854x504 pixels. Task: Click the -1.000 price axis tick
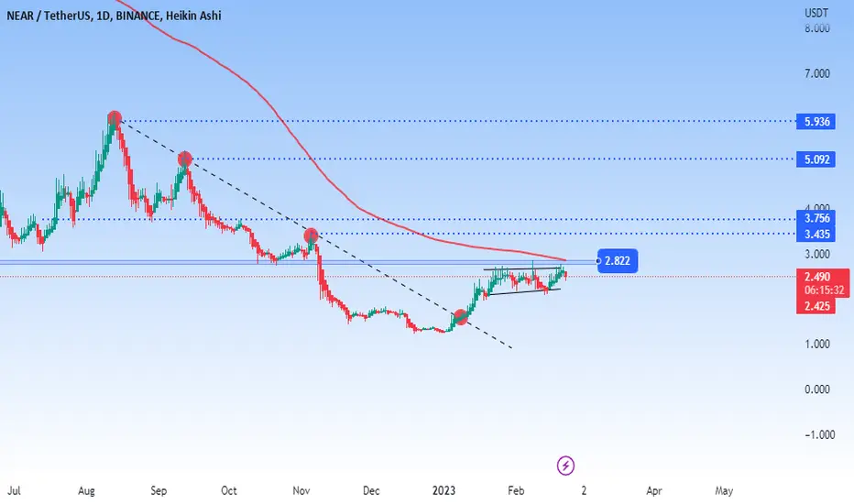(819, 434)
